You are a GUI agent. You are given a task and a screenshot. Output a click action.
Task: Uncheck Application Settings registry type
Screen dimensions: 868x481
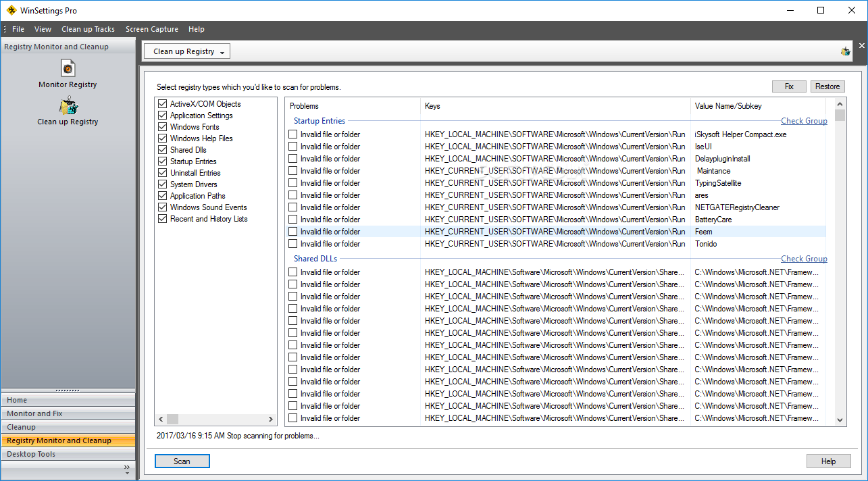(x=162, y=116)
